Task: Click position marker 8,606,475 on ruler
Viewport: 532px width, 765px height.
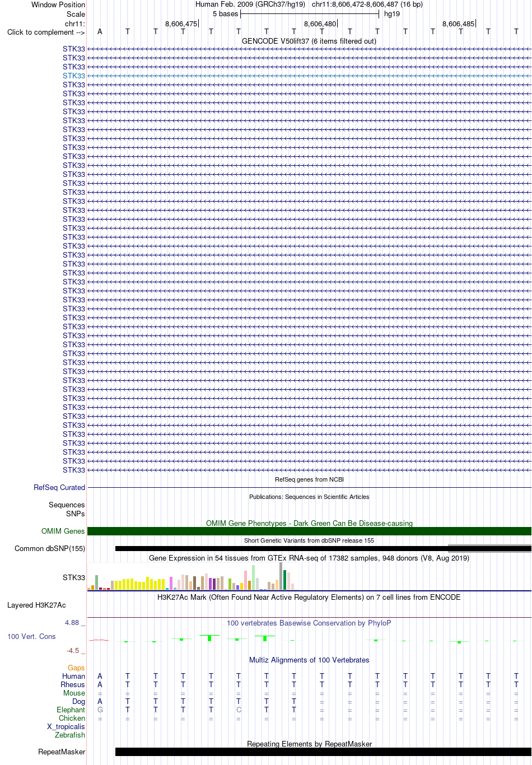Action: tap(181, 24)
